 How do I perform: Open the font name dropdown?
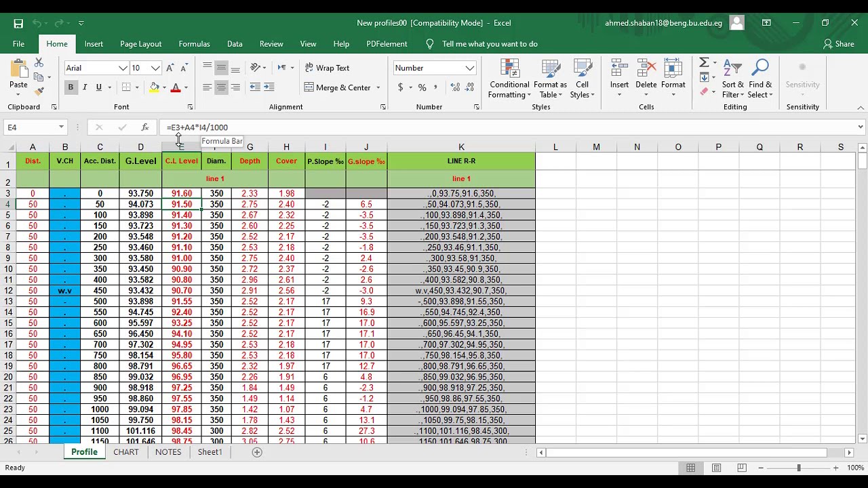[123, 68]
